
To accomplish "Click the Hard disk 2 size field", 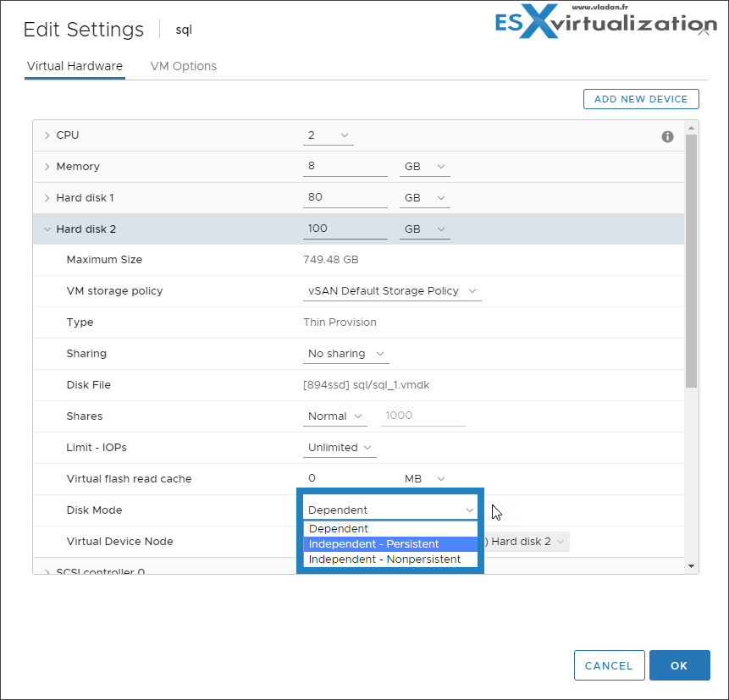I will [345, 229].
